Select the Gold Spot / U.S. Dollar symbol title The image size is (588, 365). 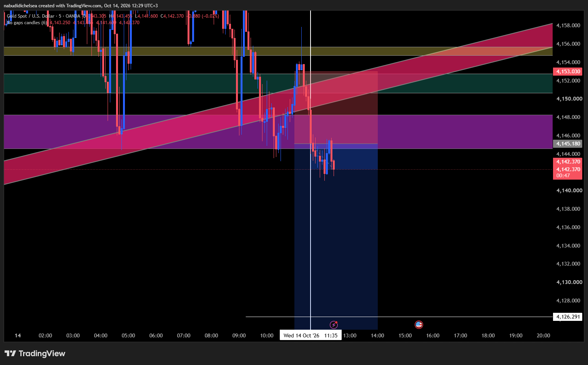[x=31, y=16]
